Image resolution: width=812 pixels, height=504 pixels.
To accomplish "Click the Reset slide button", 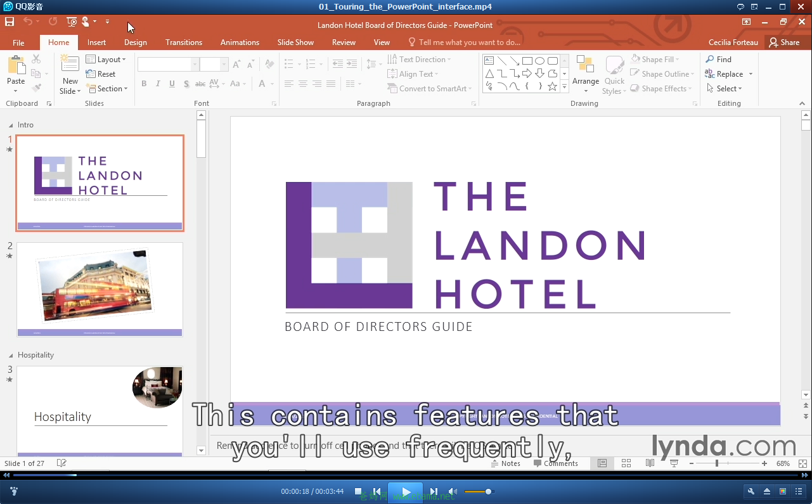I will [x=101, y=74].
